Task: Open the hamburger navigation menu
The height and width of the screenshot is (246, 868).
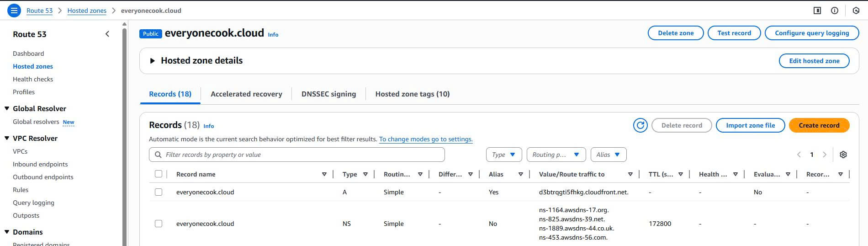Action: click(14, 10)
